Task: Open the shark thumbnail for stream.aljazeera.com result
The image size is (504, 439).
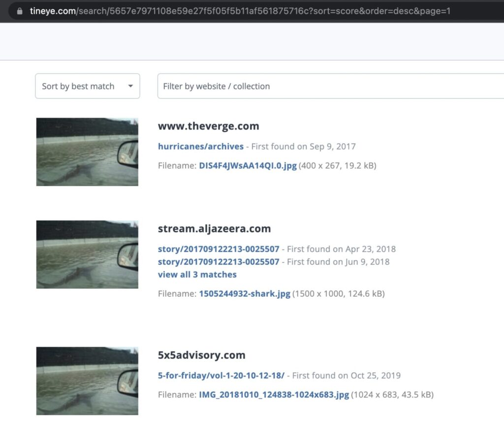Action: (x=87, y=254)
